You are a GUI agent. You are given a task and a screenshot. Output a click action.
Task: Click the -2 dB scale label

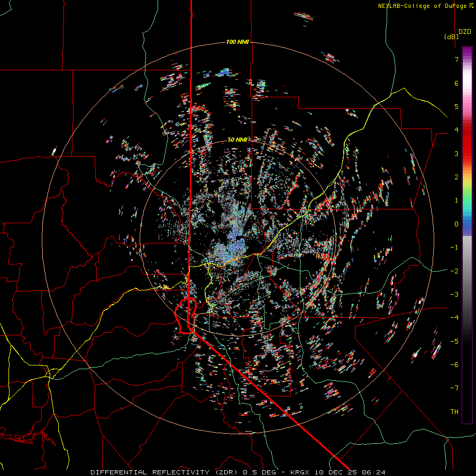click(454, 271)
